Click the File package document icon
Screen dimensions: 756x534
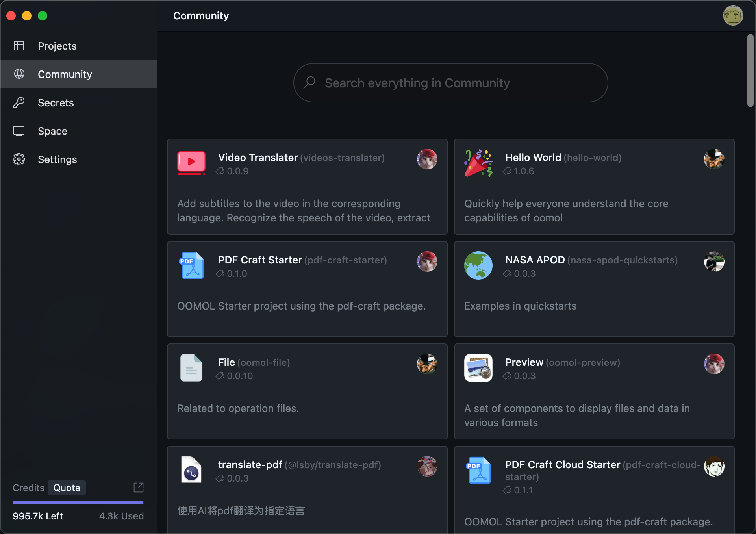(191, 367)
